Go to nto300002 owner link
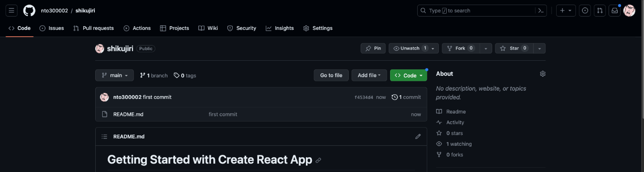The width and height of the screenshot is (644, 172). point(54,11)
